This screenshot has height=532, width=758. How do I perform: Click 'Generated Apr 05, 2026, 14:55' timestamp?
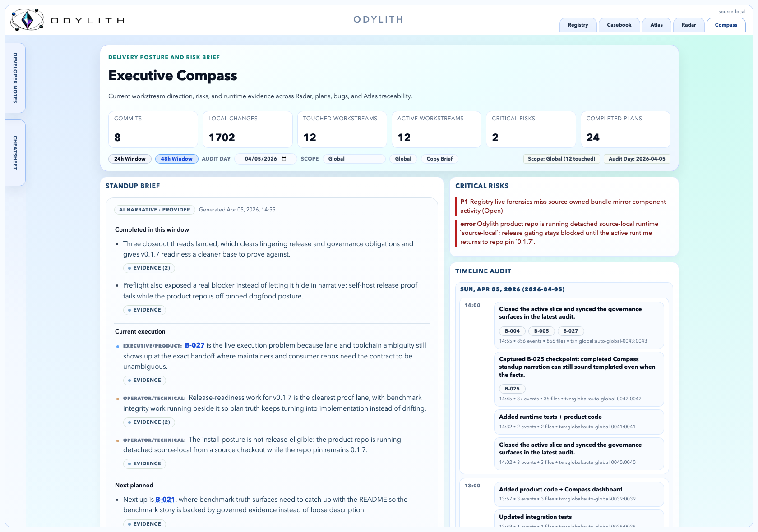237,210
